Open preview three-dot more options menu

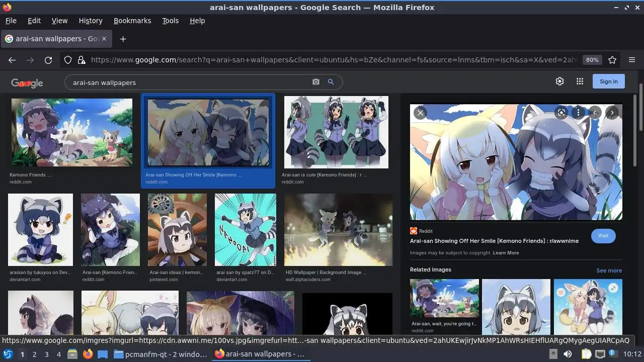click(579, 113)
